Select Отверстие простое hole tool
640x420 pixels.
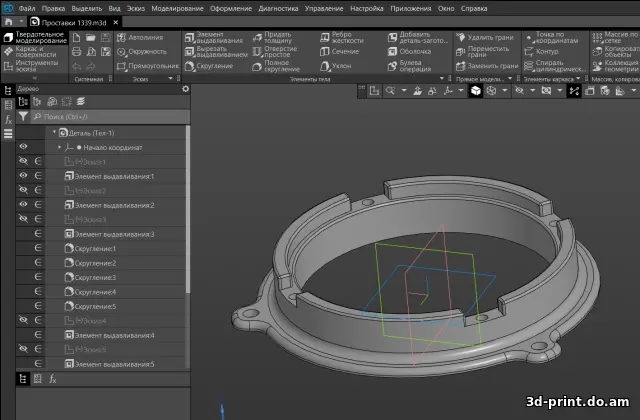[x=275, y=51]
